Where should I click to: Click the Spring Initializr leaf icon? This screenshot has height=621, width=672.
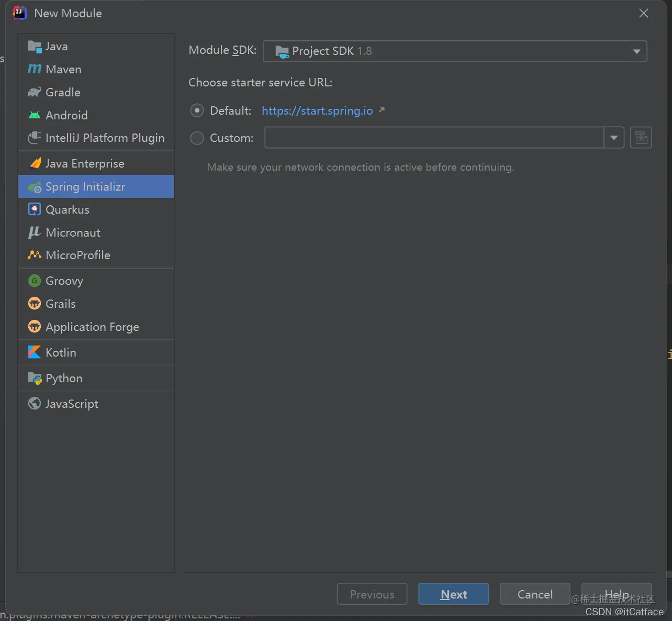pyautogui.click(x=35, y=187)
